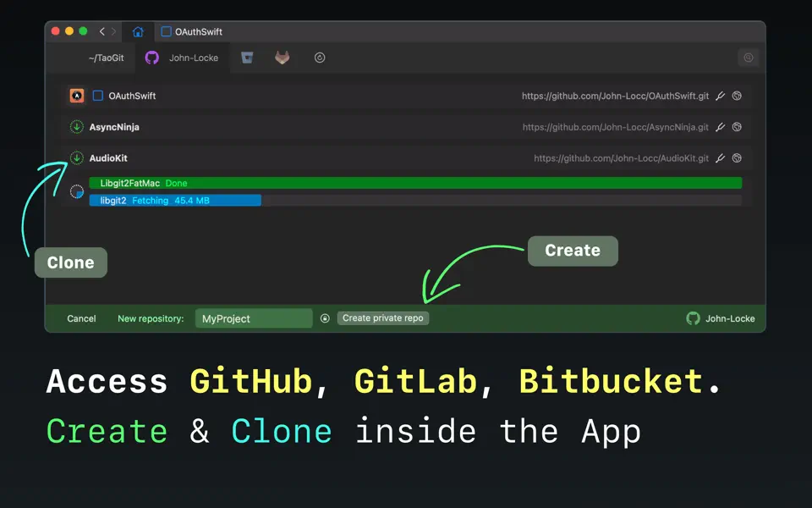
Task: Click the back chevron in the title bar
Action: click(101, 31)
